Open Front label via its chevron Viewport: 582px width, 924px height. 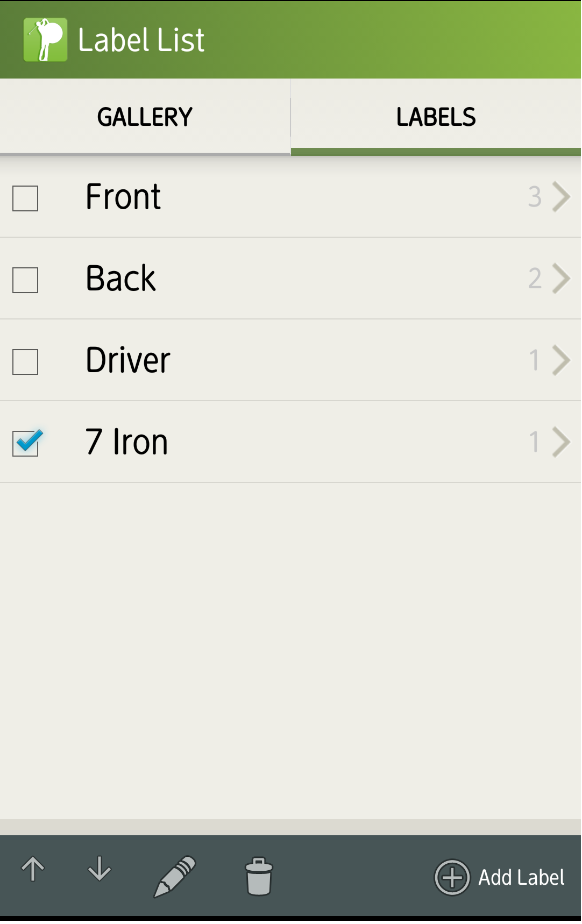coord(562,197)
